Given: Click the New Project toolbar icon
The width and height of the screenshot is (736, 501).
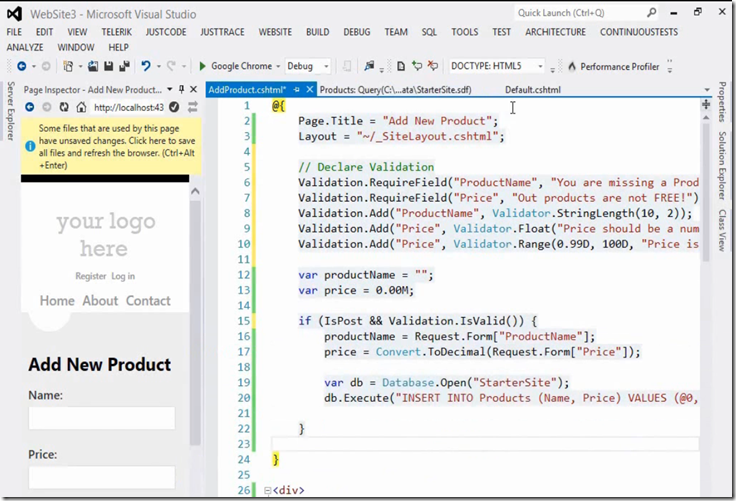Looking at the screenshot, I should [x=69, y=66].
